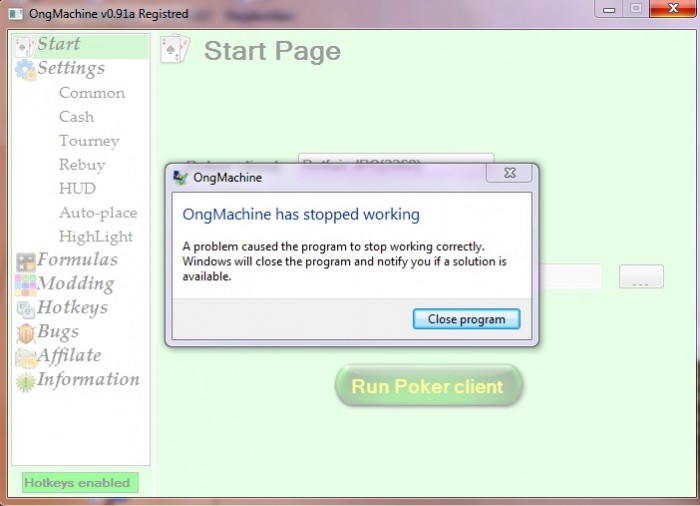Click the app icon in main window title bar
Image resolution: width=700 pixels, height=506 pixels.
point(16,14)
